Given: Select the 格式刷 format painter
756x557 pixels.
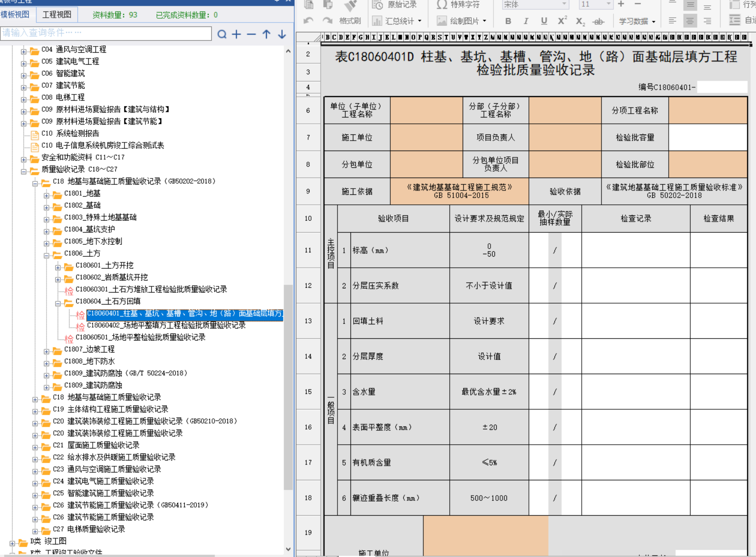Looking at the screenshot, I should pyautogui.click(x=350, y=21).
